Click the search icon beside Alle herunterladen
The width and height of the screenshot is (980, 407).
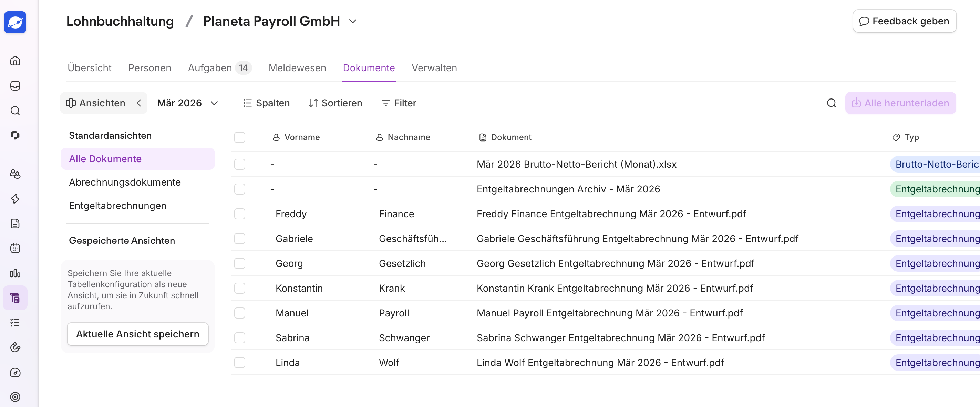[x=831, y=103]
